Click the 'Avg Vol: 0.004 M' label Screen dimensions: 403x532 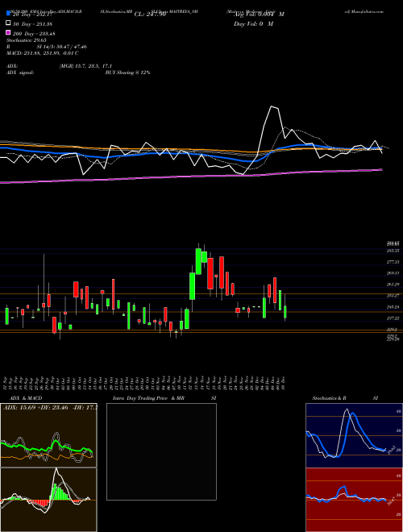tap(259, 15)
